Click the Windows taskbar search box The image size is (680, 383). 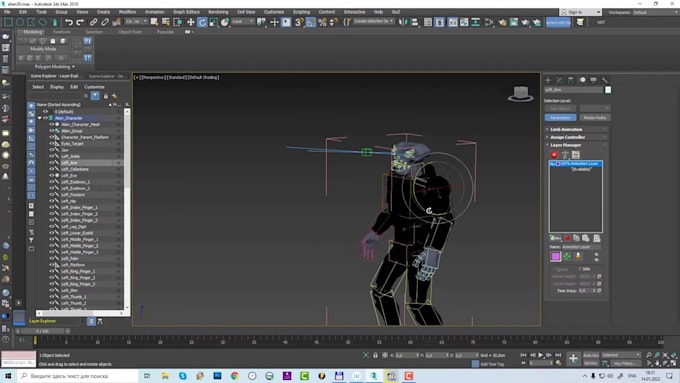(x=78, y=376)
